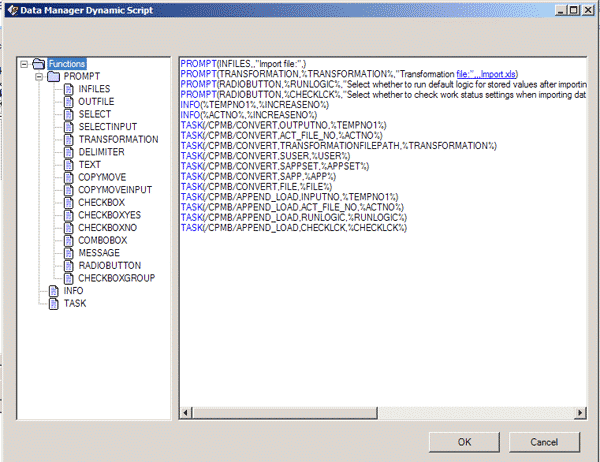Click the COMBOBOX document icon
This screenshot has width=600, height=462.
(x=69, y=241)
